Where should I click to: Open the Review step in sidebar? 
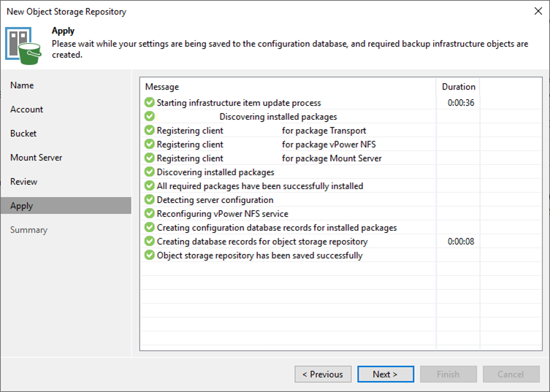pyautogui.click(x=24, y=182)
